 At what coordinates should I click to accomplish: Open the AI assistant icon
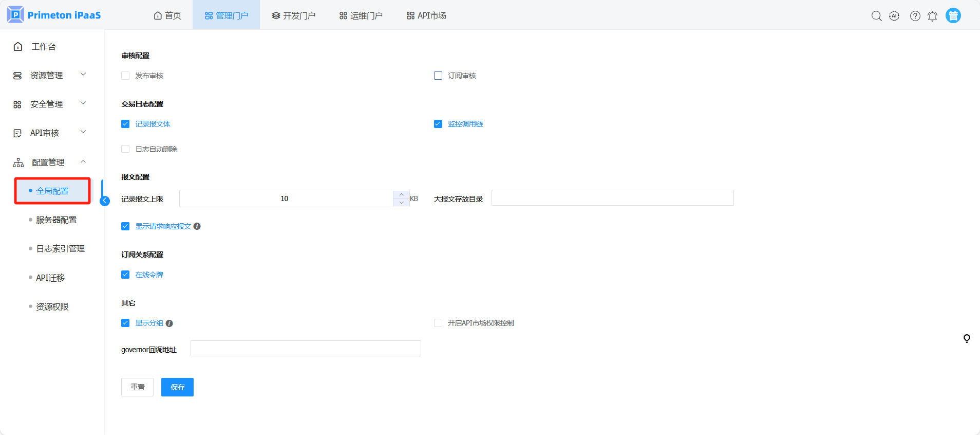894,16
